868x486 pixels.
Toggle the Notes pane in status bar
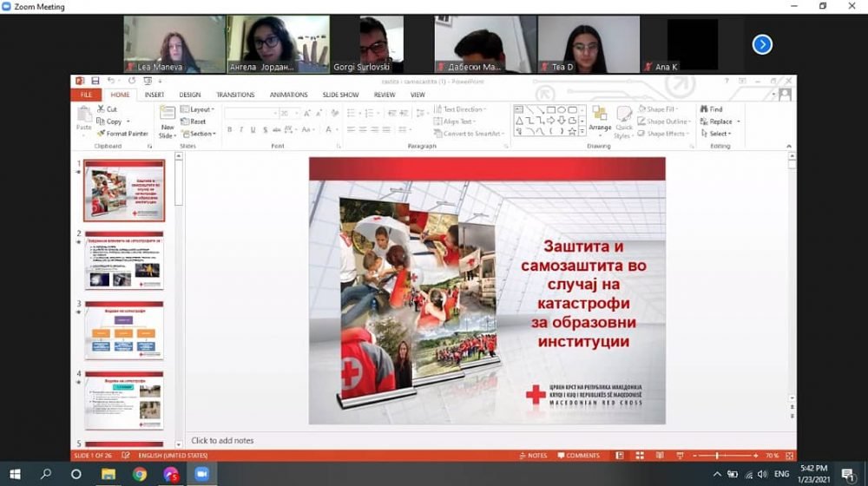[x=534, y=456]
